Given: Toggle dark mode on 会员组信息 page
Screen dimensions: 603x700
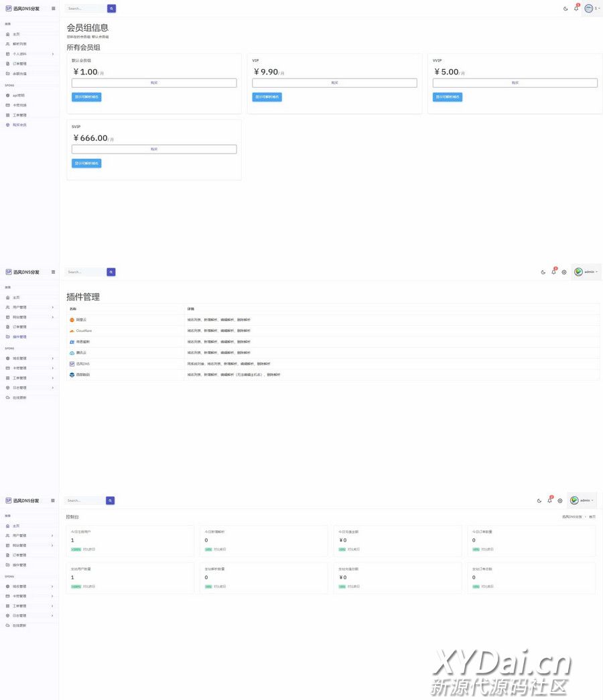Looking at the screenshot, I should coord(565,9).
